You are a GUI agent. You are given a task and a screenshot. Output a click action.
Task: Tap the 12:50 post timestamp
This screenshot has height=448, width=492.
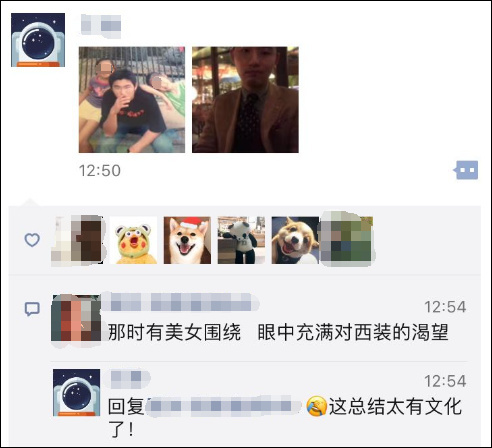pyautogui.click(x=100, y=171)
